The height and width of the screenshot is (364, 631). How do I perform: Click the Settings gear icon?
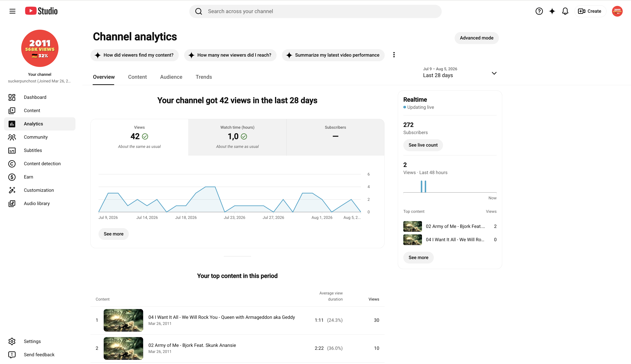tap(12, 341)
